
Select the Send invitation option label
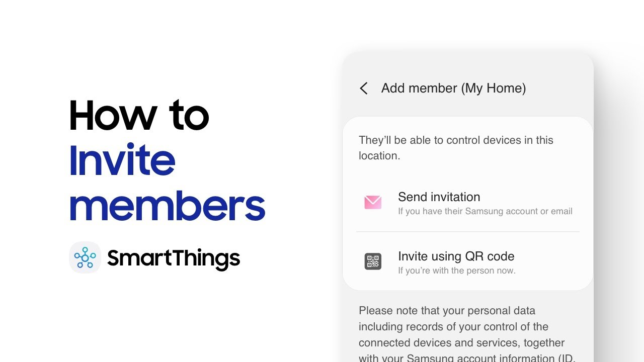pyautogui.click(x=439, y=197)
